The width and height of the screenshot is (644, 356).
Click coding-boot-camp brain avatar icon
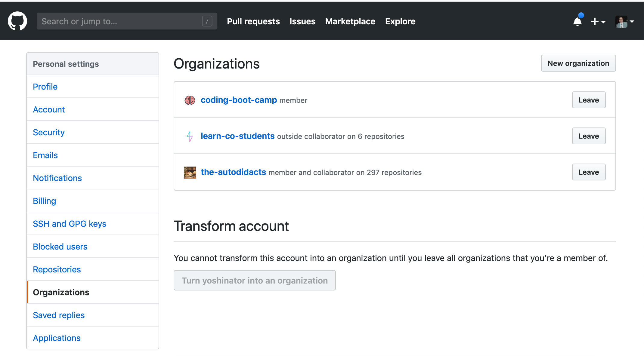tap(190, 100)
